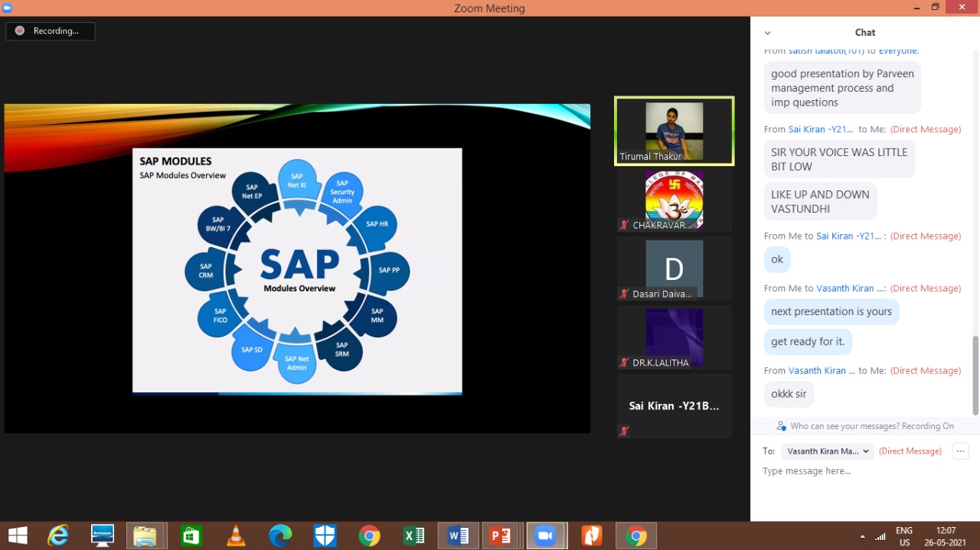Select the CHAKRAVAR participant thumbnail
Screen dimensions: 980x550
(674, 200)
